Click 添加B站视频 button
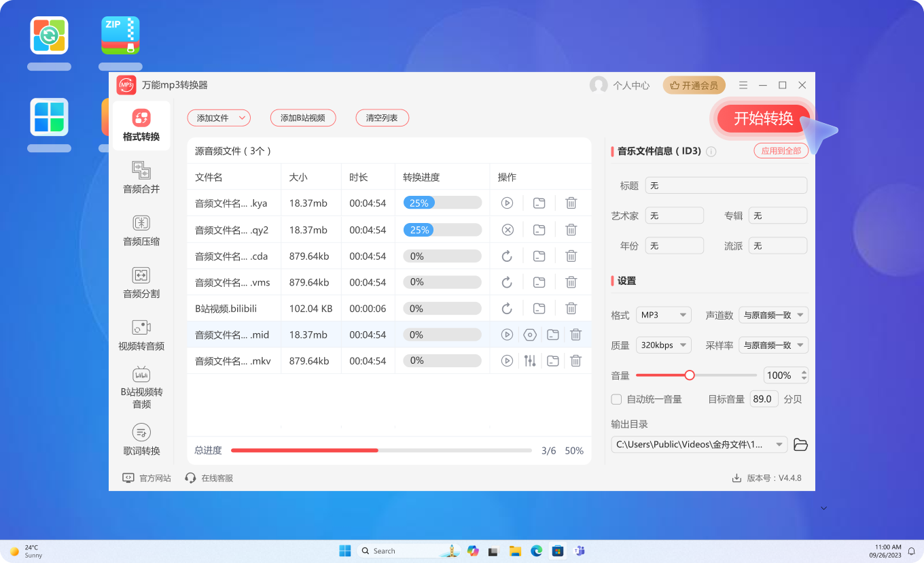This screenshot has height=563, width=924. point(302,118)
